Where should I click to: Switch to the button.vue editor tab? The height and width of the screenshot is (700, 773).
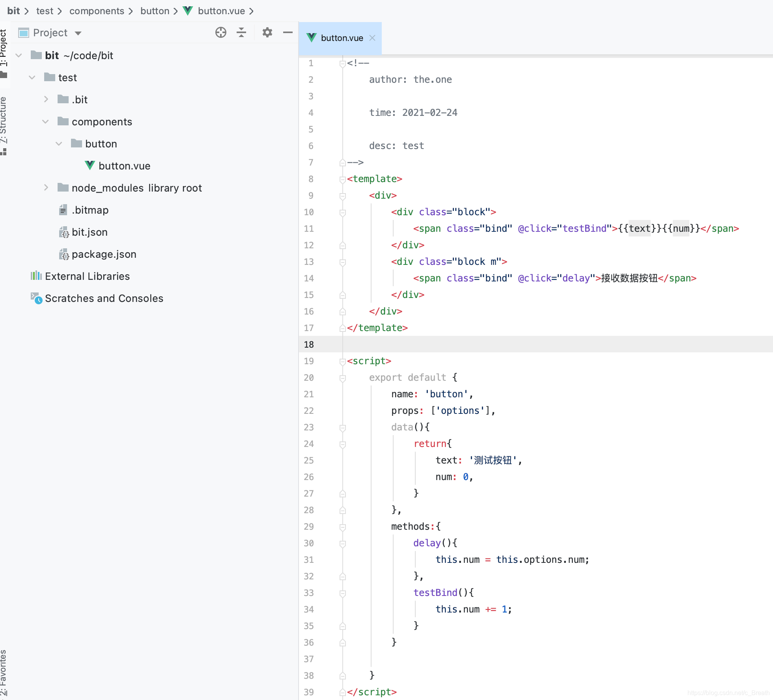(x=342, y=38)
